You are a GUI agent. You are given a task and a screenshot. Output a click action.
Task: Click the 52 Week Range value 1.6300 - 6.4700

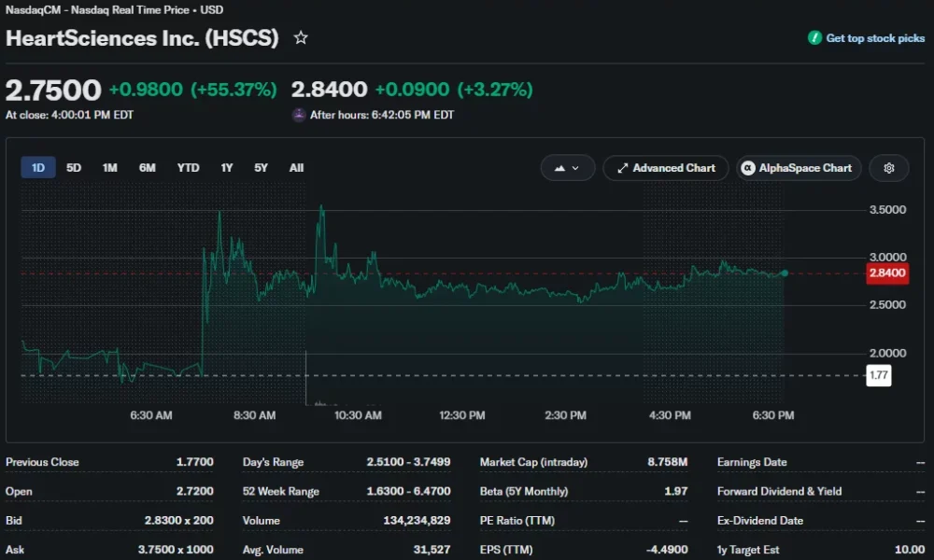pos(408,491)
